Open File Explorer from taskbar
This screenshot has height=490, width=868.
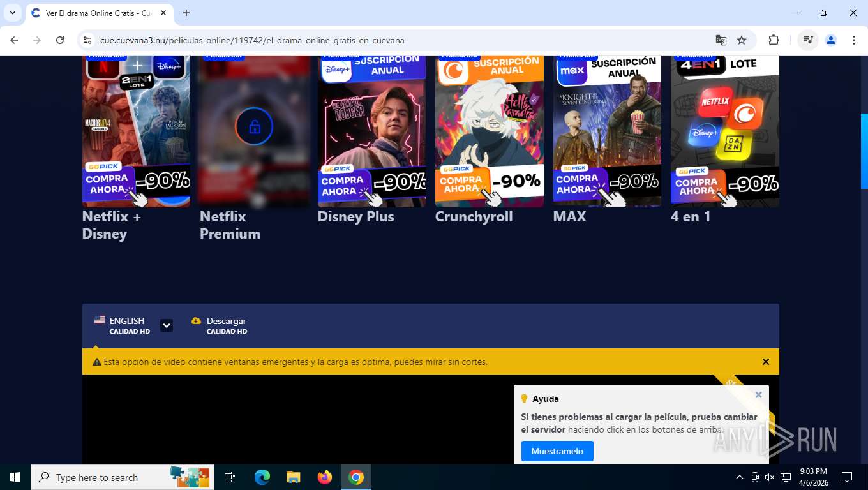coord(293,477)
